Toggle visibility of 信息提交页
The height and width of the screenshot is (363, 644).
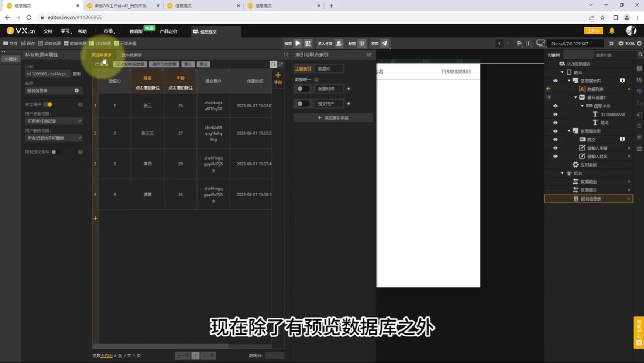pos(555,131)
